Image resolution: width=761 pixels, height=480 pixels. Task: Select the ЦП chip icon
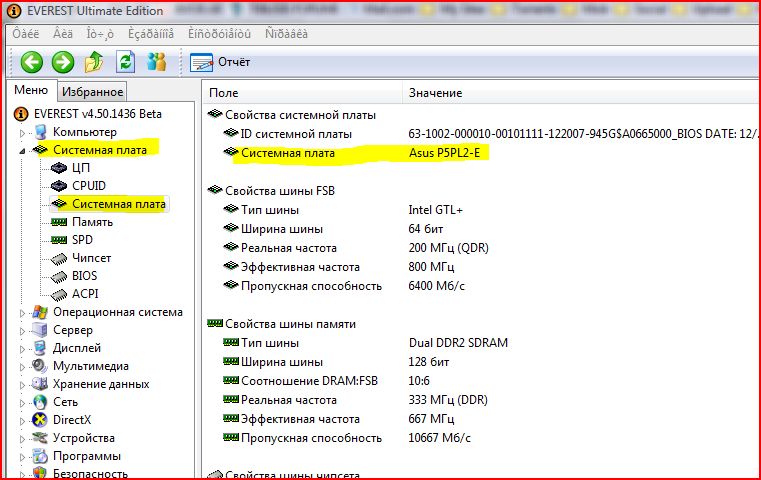(59, 168)
